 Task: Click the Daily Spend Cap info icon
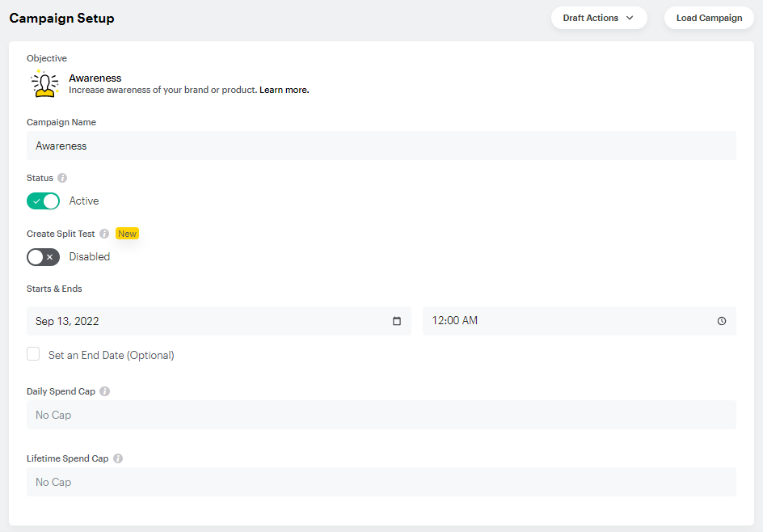104,391
